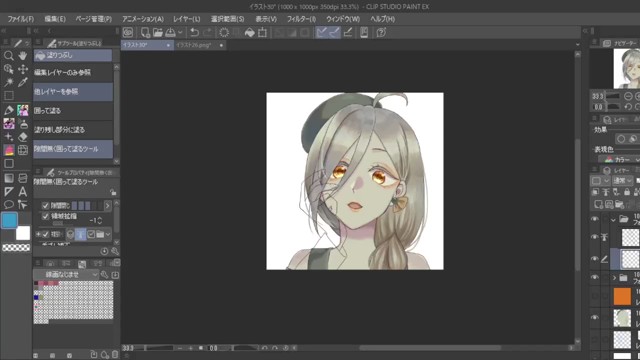
Task: Toggle the multiple referring checkbox
Action: (45, 234)
